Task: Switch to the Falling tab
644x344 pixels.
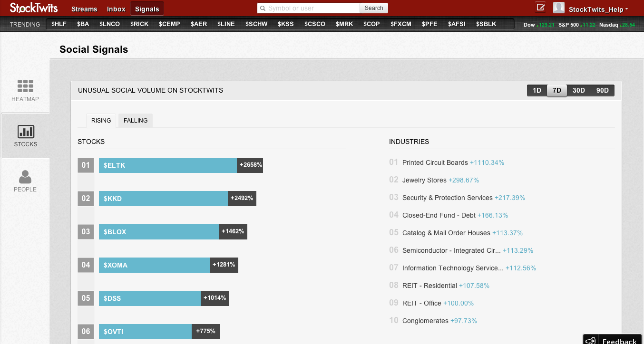Action: click(136, 121)
